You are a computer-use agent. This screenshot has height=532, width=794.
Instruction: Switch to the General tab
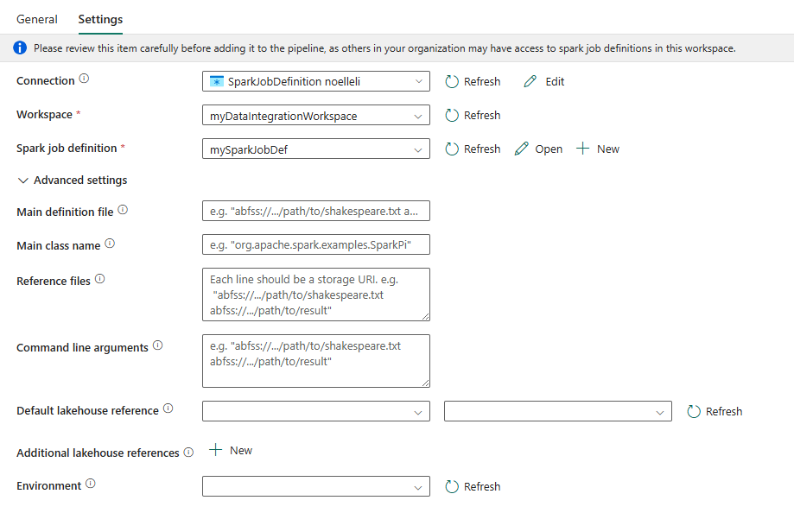(37, 19)
